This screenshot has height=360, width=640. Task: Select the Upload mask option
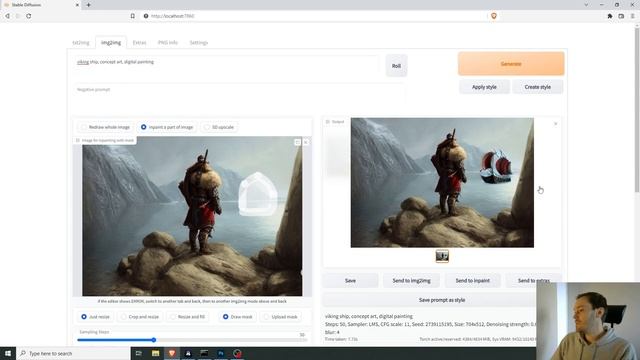(280, 317)
